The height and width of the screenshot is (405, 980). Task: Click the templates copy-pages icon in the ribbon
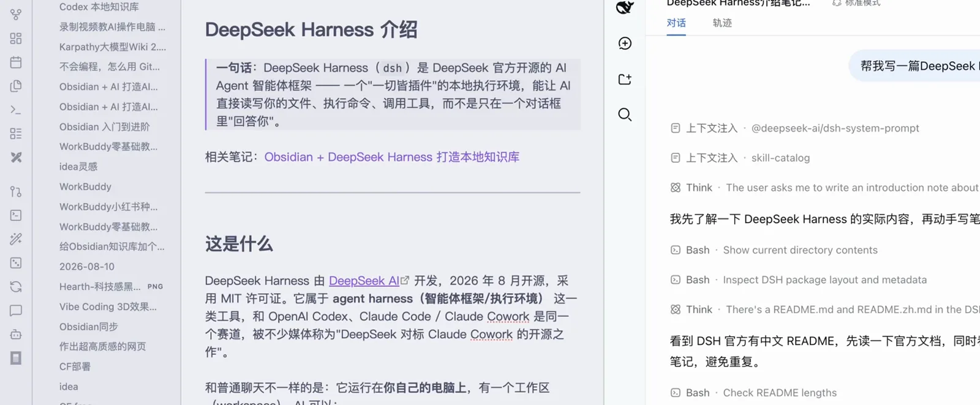[x=16, y=86]
